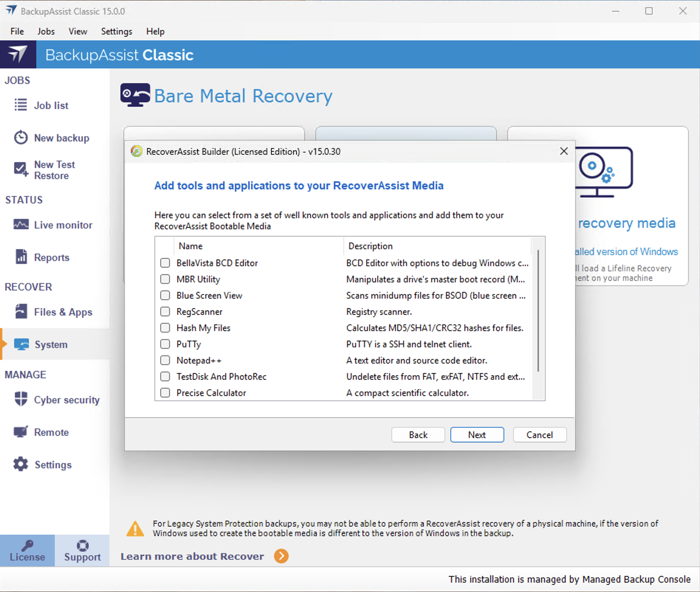This screenshot has width=700, height=592.
Task: Check the Notepad++ checkbox
Action: pos(165,360)
